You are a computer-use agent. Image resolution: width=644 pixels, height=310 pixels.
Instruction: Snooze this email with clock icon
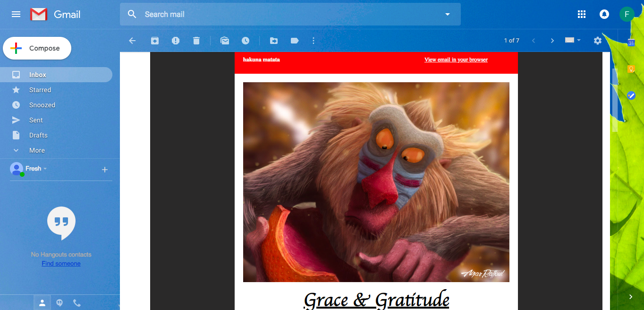pos(246,41)
